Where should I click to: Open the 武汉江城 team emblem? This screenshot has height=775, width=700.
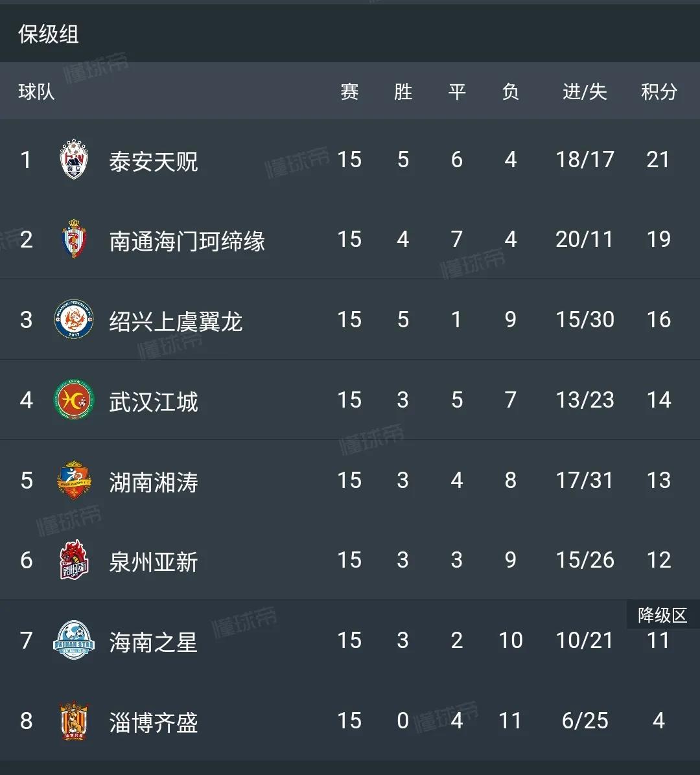[74, 399]
